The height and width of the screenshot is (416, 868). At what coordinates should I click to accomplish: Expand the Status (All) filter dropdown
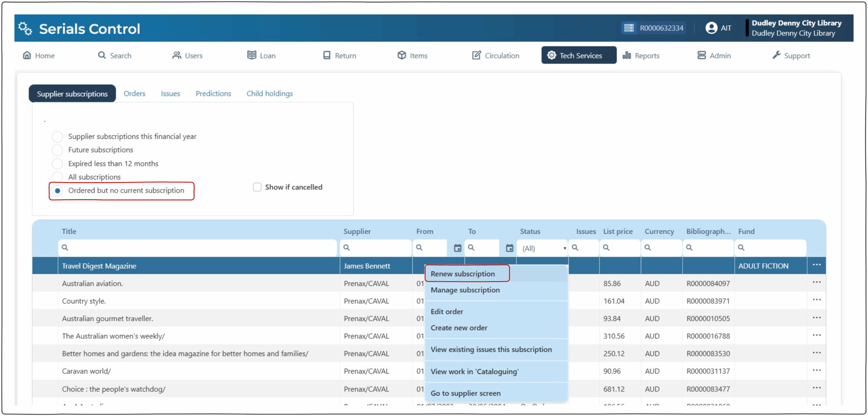click(x=543, y=248)
